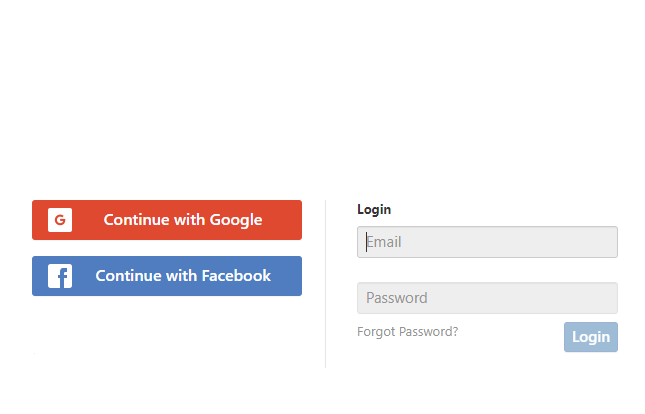645x414 pixels.
Task: Sign in using the blue Facebook button
Action: (167, 276)
